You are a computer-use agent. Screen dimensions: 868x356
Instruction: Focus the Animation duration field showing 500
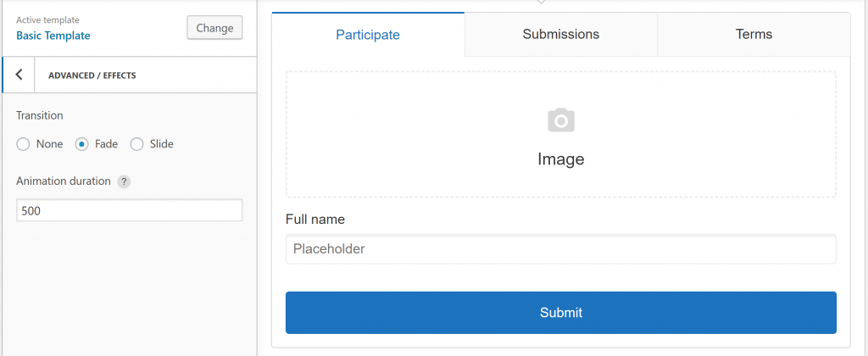[130, 210]
